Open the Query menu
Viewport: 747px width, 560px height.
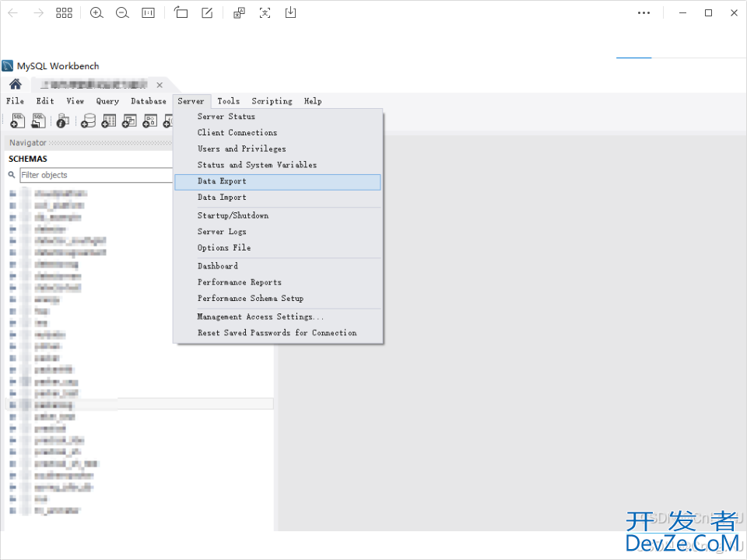tap(107, 101)
